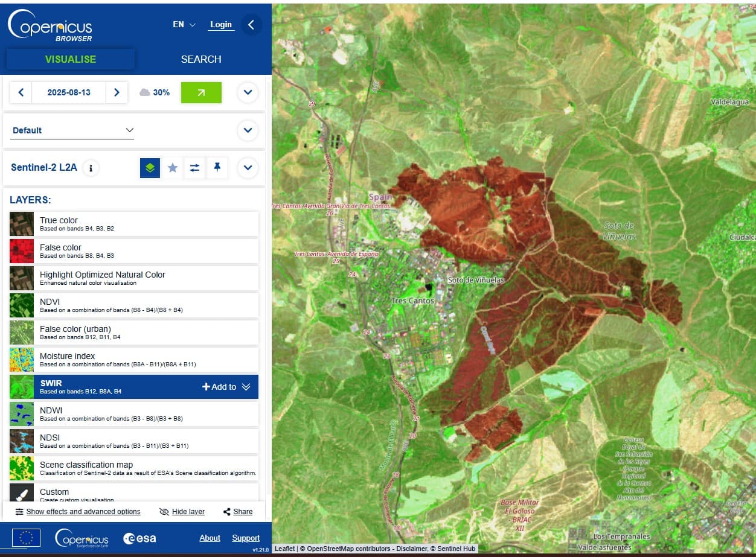This screenshot has height=557, width=756.
Task: Select the NDVI layer thumbnail
Action: (22, 305)
